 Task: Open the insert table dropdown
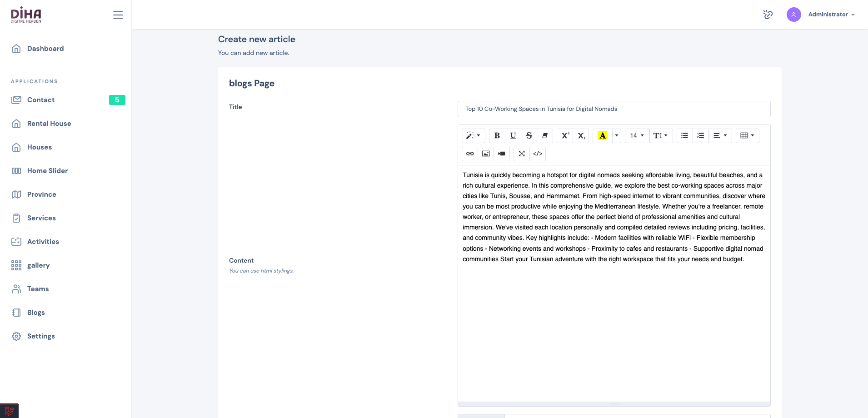pos(747,135)
